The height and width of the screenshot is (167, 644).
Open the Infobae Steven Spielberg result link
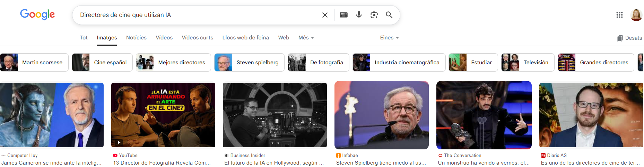click(381, 163)
